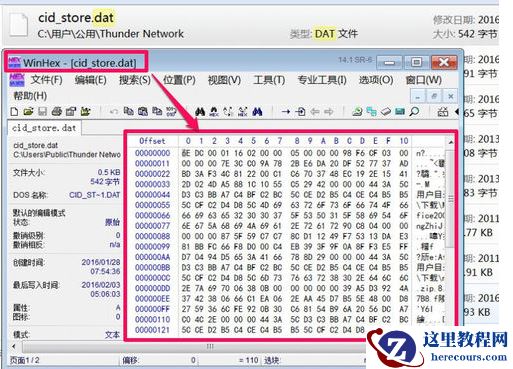Click the Paste clipboard icon

(143, 111)
